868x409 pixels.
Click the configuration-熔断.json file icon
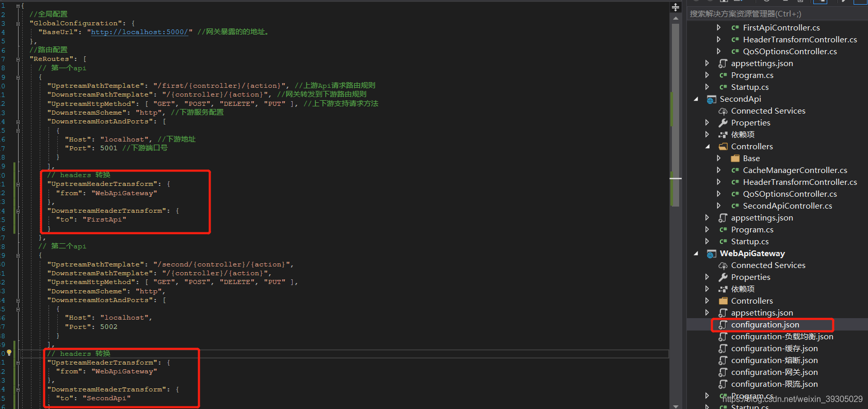point(723,360)
